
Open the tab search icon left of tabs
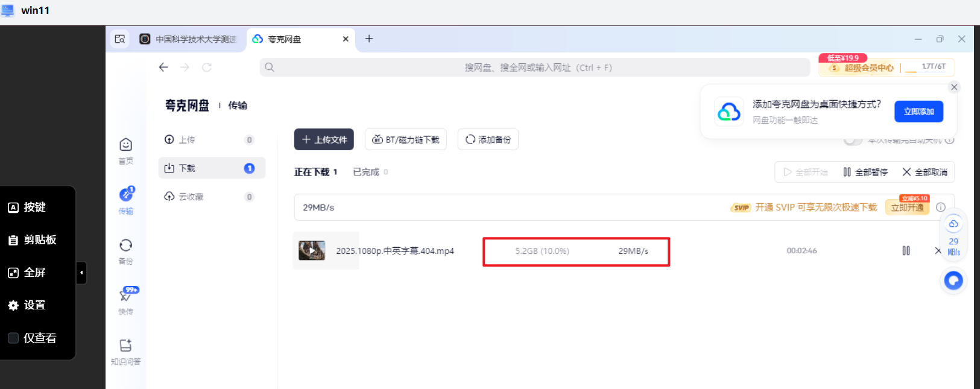[x=120, y=39]
